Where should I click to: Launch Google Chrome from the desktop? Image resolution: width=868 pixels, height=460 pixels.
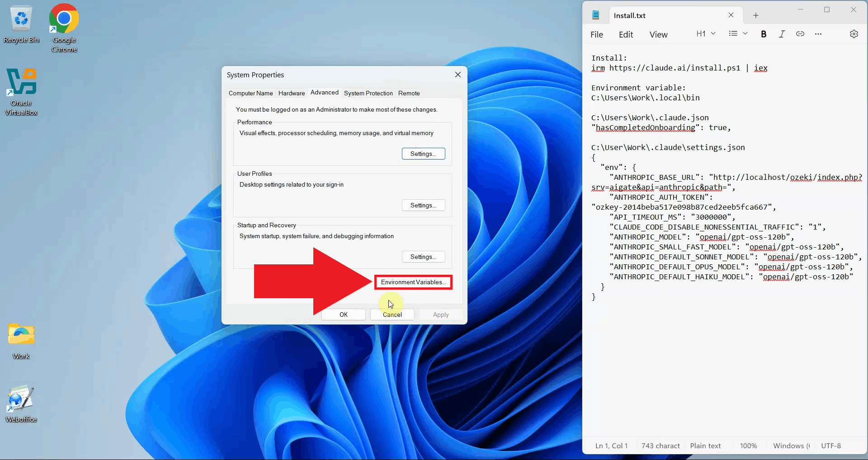(x=63, y=19)
